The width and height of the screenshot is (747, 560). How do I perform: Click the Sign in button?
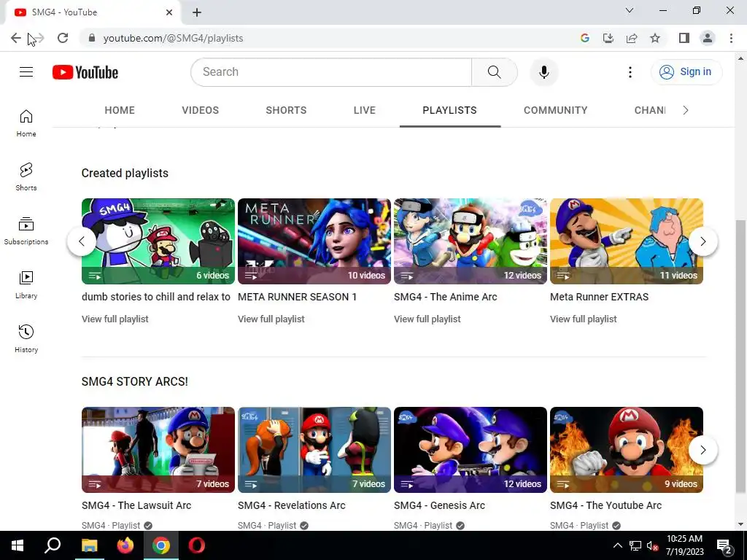[x=686, y=72]
